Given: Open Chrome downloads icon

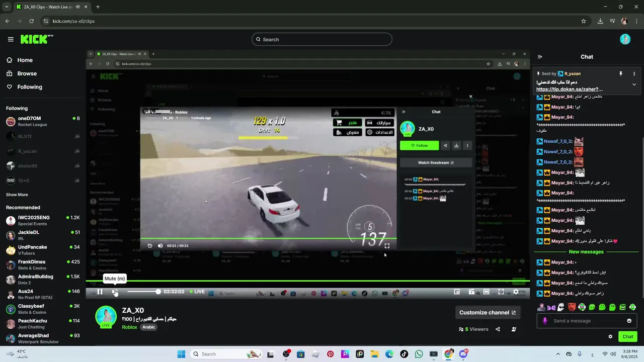Looking at the screenshot, I should point(600,21).
